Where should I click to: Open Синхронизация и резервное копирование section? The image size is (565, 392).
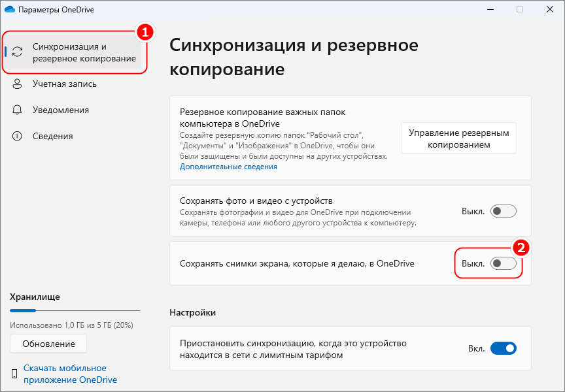tap(72, 52)
